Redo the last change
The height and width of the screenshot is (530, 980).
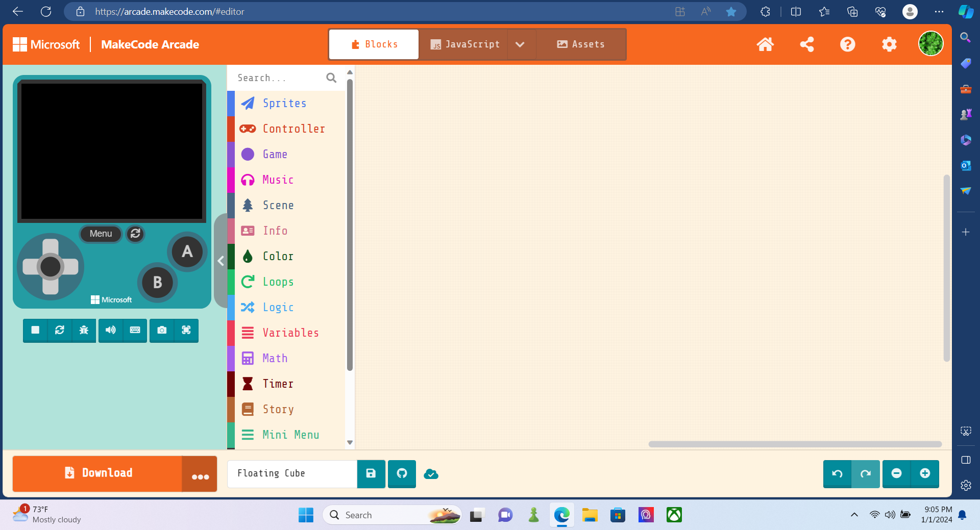tap(866, 474)
